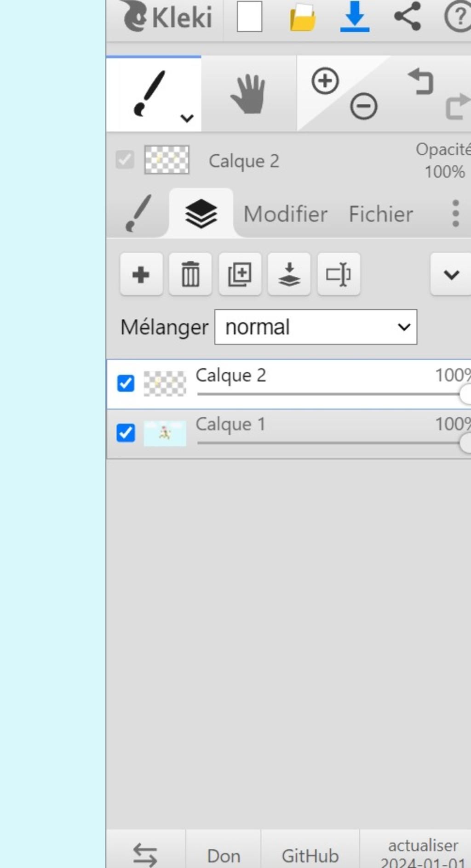This screenshot has height=868, width=471.
Task: Open the GitHub link
Action: click(x=310, y=856)
